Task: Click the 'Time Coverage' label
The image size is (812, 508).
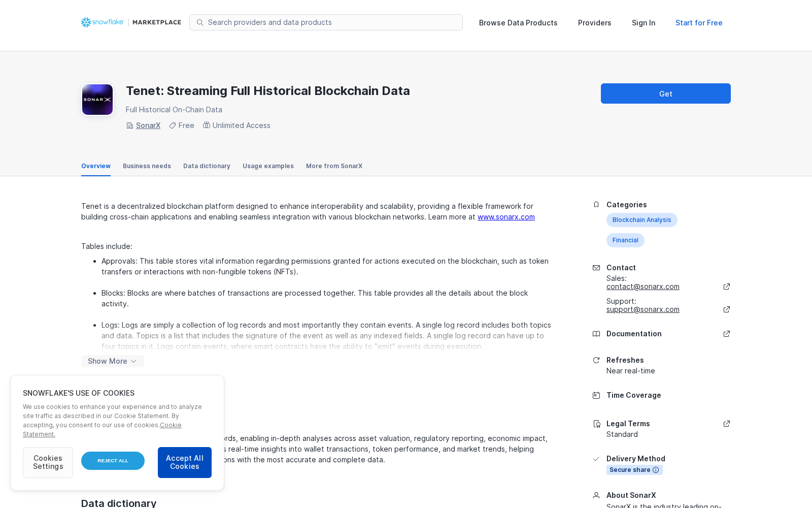Action: point(634,395)
